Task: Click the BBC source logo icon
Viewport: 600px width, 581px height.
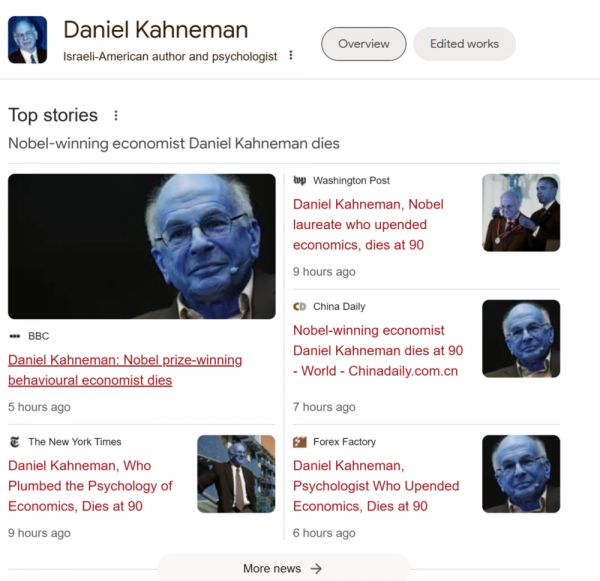Action: click(15, 336)
